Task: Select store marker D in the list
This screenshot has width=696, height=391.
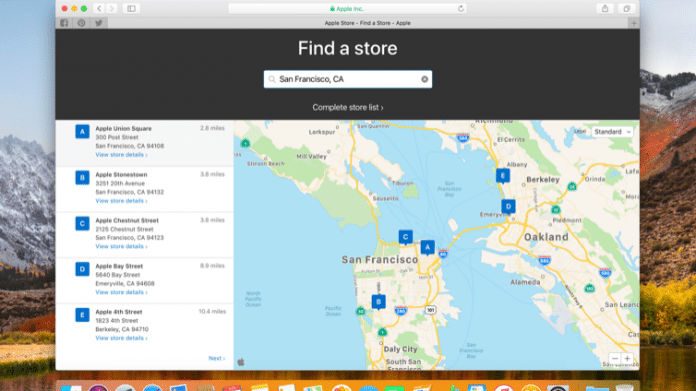Action: pos(82,269)
